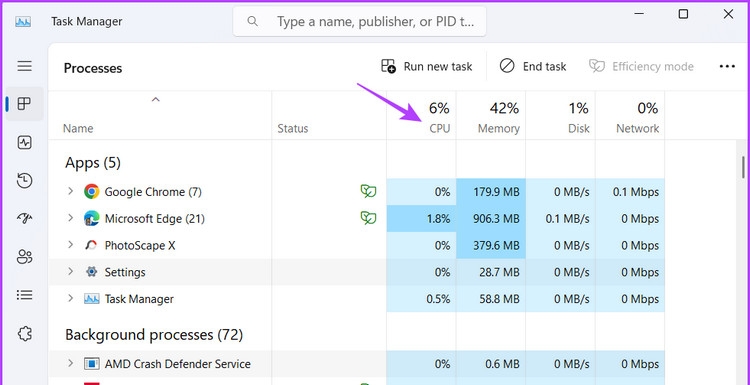
Task: Click the efficiency leaf icon for Microsoft Edge
Action: [368, 219]
